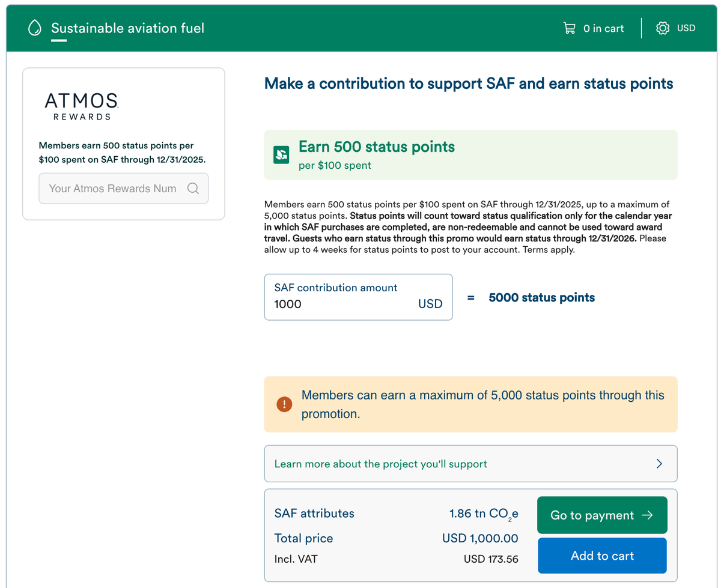Click the settings gear icon

[662, 28]
